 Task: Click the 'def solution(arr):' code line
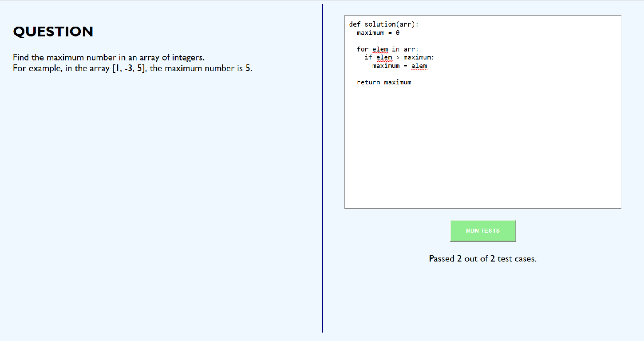pyautogui.click(x=384, y=24)
